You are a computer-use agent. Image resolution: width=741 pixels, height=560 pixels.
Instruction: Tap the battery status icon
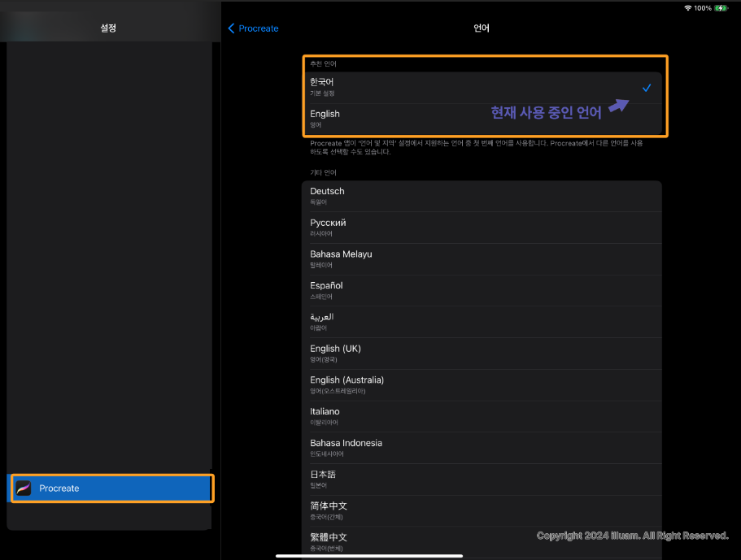tap(721, 8)
